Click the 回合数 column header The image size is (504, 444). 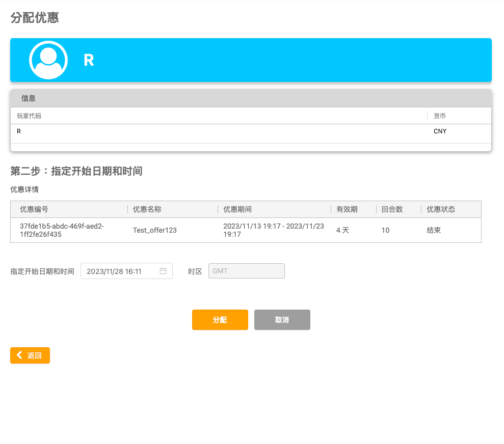[392, 209]
